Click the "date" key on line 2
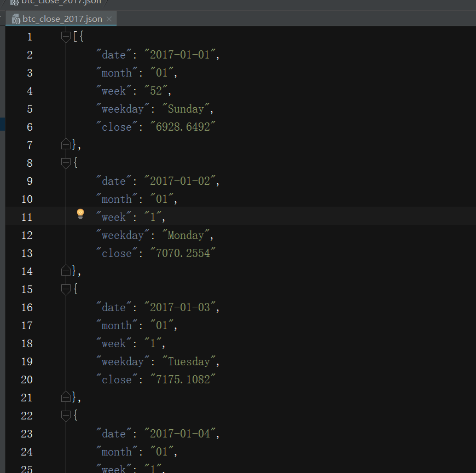 pyautogui.click(x=114, y=55)
